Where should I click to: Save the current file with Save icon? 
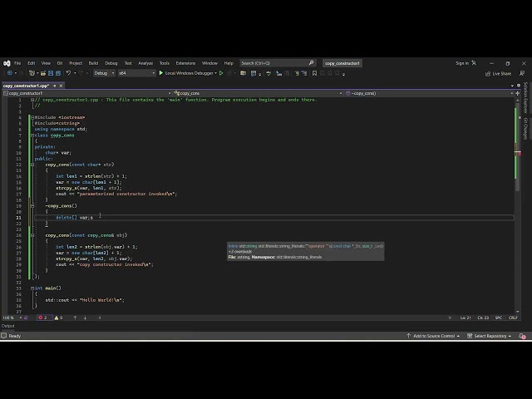(x=51, y=73)
